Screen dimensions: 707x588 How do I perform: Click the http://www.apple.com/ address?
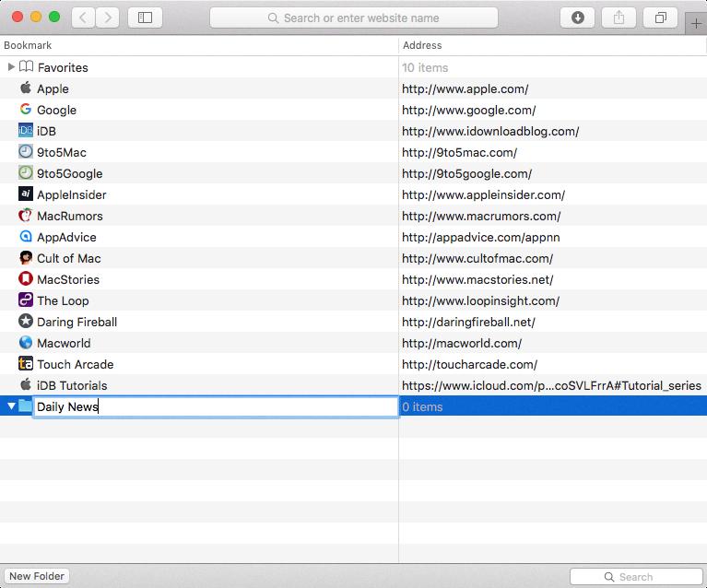(x=465, y=88)
